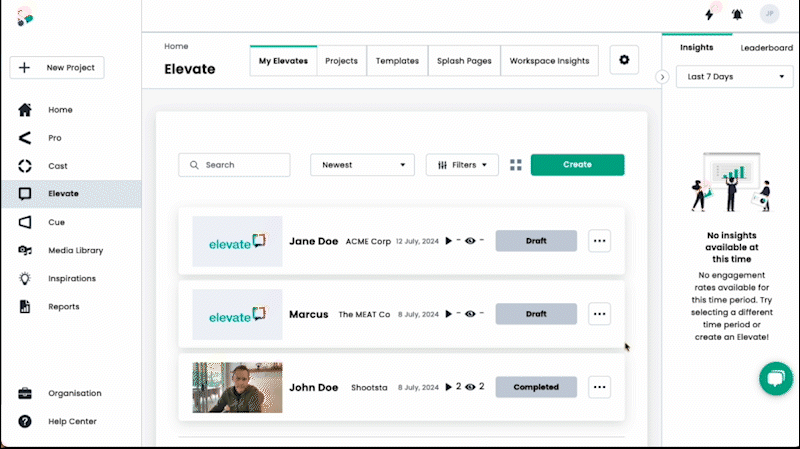Open the JP user avatar menu
This screenshot has width=800, height=449.
(769, 14)
